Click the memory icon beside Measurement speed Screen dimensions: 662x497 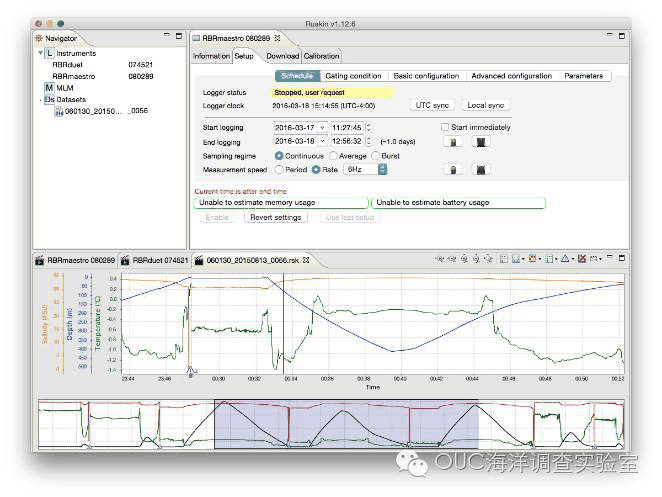482,170
